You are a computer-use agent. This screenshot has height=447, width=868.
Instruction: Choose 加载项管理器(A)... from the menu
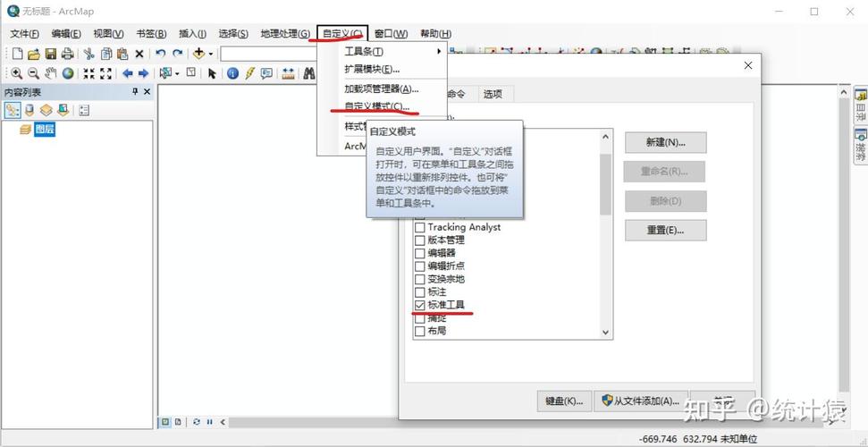382,89
